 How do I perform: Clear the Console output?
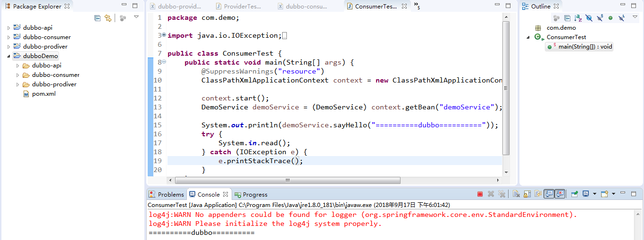click(516, 194)
